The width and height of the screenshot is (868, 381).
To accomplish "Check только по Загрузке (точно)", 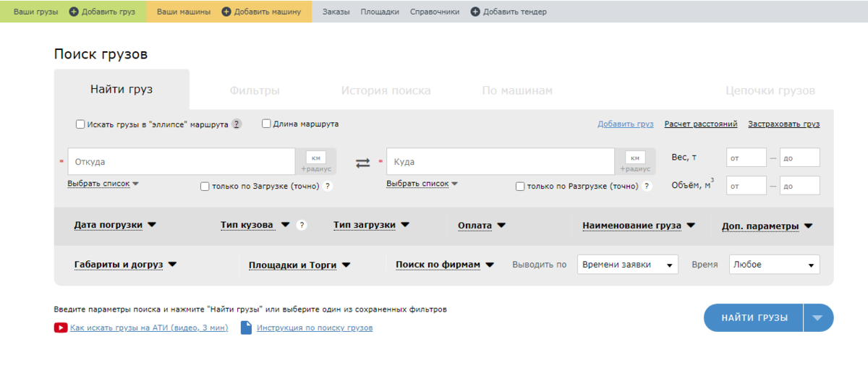I will pyautogui.click(x=205, y=186).
